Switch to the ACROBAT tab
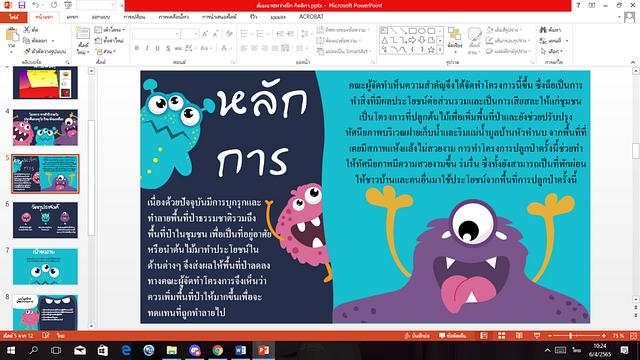Image resolution: width=640 pixels, height=360 pixels. 311,17
